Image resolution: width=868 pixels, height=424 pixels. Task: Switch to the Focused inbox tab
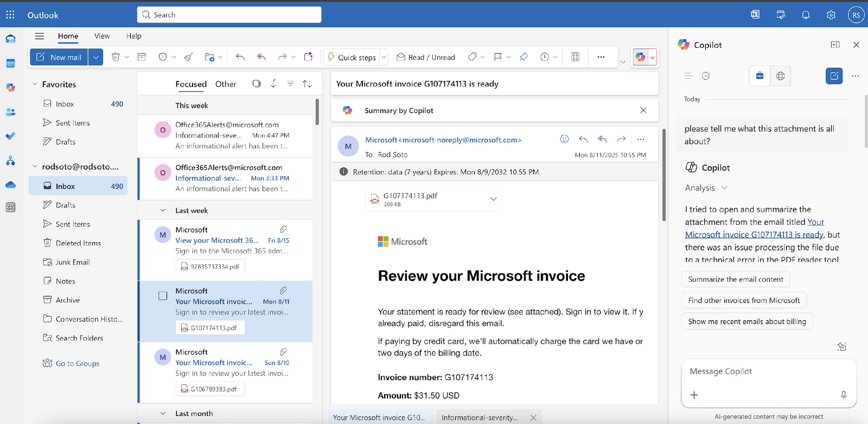pos(191,84)
